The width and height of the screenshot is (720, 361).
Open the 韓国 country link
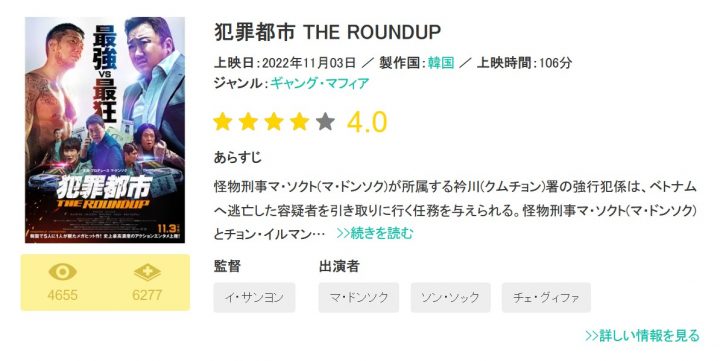coord(441,62)
